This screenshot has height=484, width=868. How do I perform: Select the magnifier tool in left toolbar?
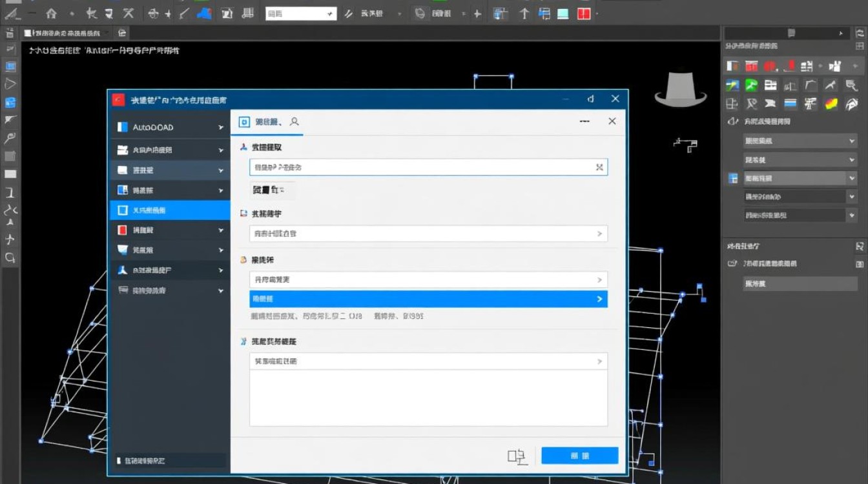pos(10,137)
